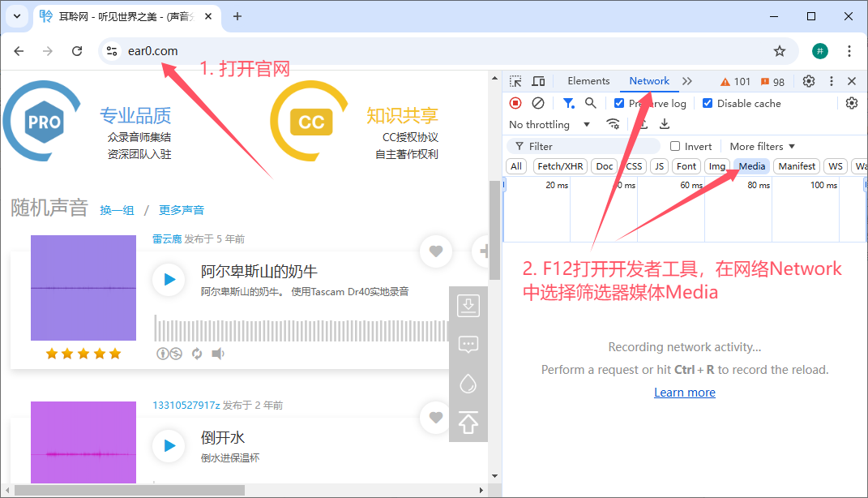Expand the More filters dropdown
Image resolution: width=868 pixels, height=498 pixels.
[762, 146]
